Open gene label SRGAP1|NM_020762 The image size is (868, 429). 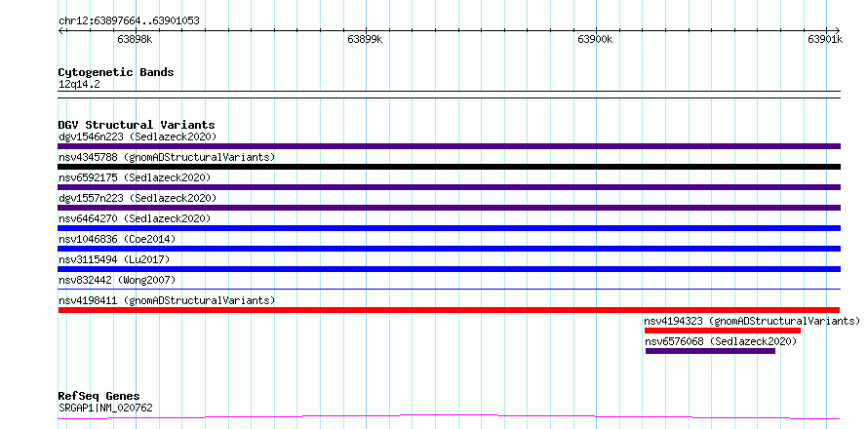105,409
